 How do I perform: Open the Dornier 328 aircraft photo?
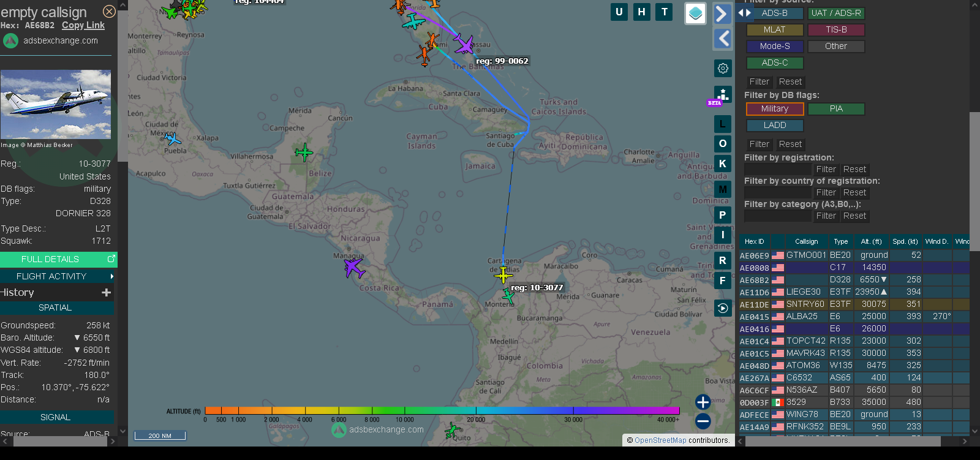point(56,104)
